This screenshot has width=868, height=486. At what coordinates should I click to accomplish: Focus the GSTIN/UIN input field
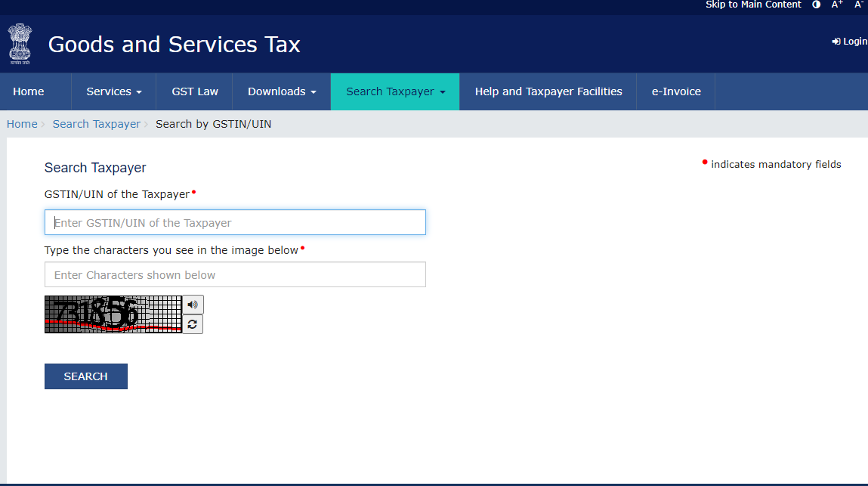click(x=235, y=222)
